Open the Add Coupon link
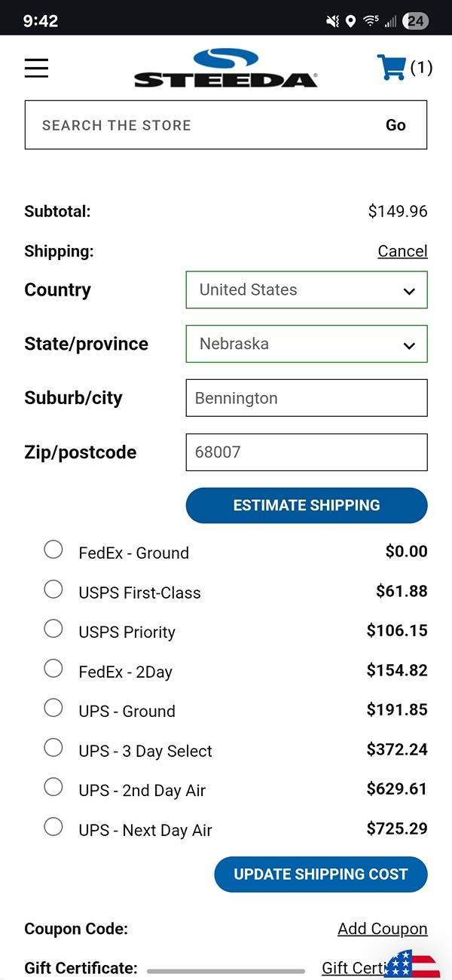Viewport: 452px width, 980px height. (x=383, y=929)
